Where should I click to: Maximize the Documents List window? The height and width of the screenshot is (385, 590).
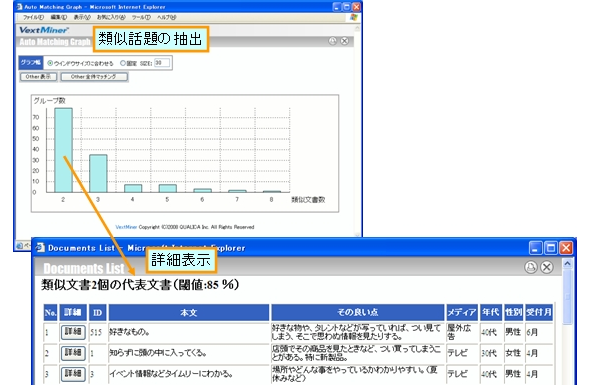click(x=550, y=248)
